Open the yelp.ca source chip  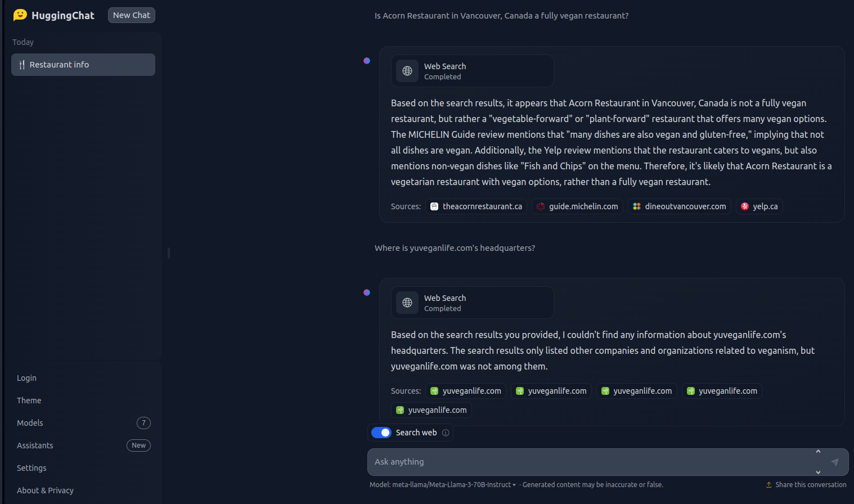(x=759, y=206)
